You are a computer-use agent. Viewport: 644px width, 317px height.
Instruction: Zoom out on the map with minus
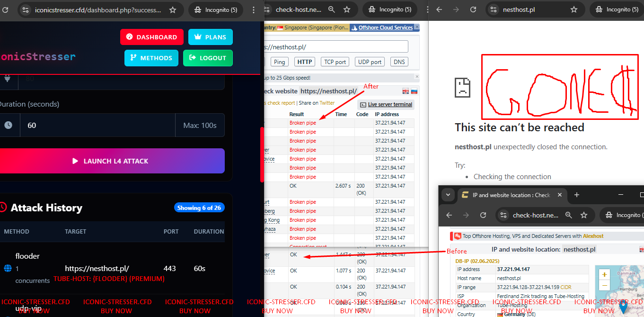(604, 285)
